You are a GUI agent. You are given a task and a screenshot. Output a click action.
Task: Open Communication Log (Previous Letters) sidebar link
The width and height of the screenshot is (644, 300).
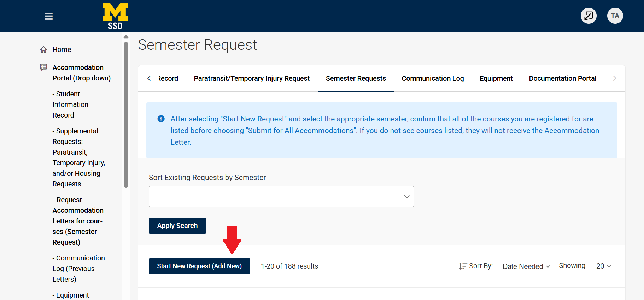[x=78, y=269]
